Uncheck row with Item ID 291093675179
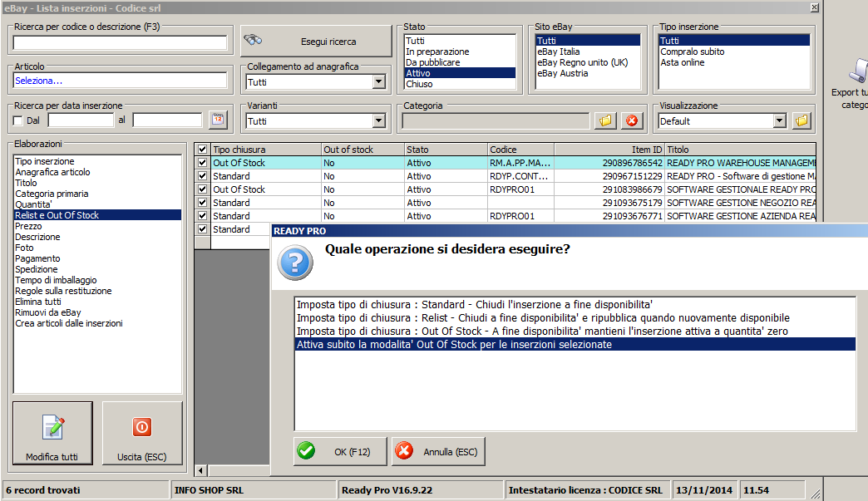 [203, 203]
